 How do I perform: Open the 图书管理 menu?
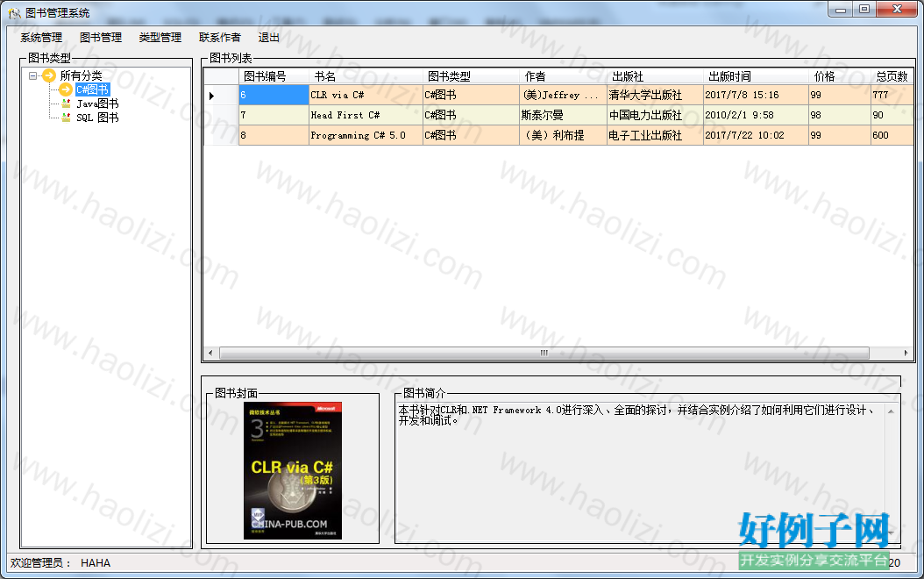[101, 38]
